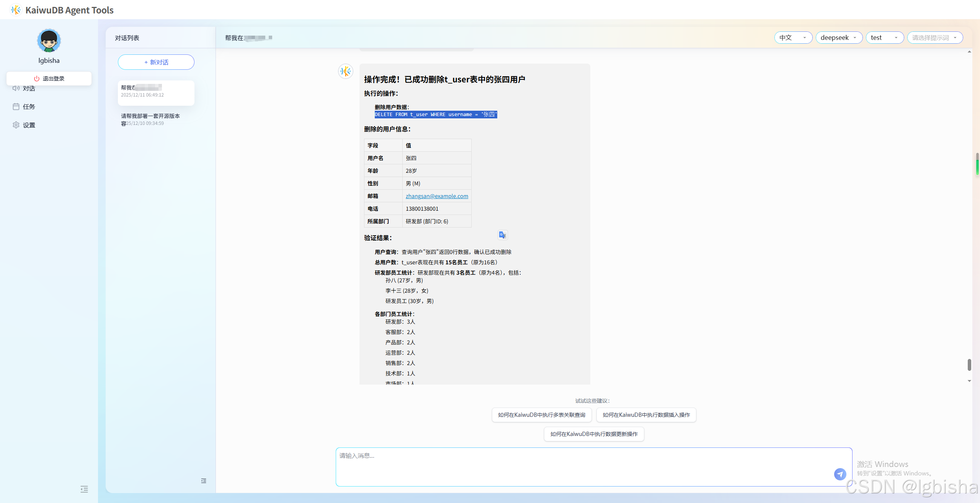This screenshot has width=980, height=503.
Task: Click the send message paper-plane icon
Action: click(840, 474)
